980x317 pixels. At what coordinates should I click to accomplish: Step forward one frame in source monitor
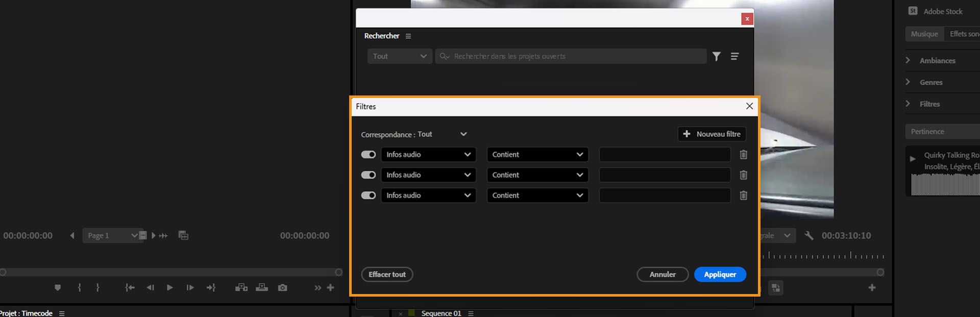coord(190,288)
